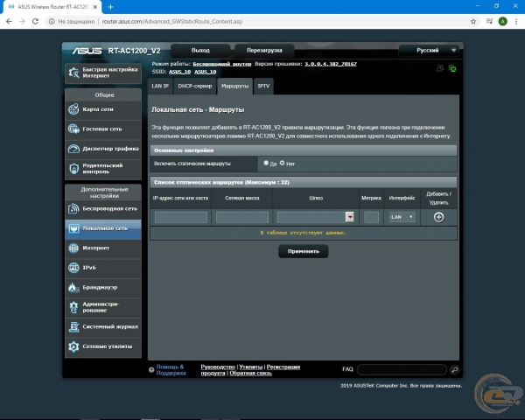Viewport: 525px width, 420px height.
Task: Select Local Network (Локальная сеть)
Action: 103,228
